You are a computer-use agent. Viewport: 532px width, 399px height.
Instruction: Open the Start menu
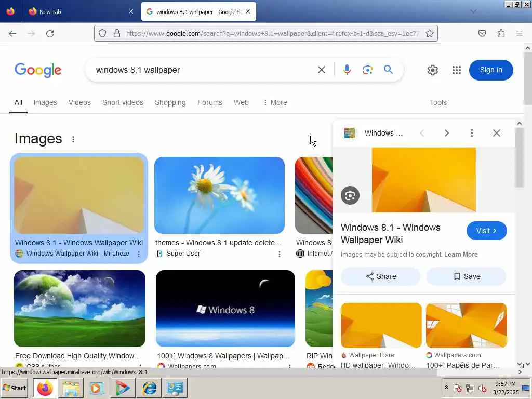tap(15, 388)
